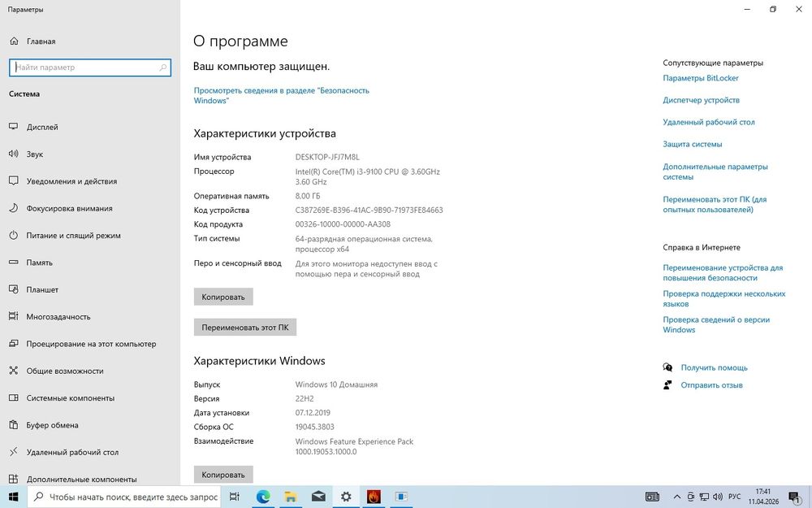
Task: Click the RAM value 8,00 ГБ
Action: click(x=308, y=196)
